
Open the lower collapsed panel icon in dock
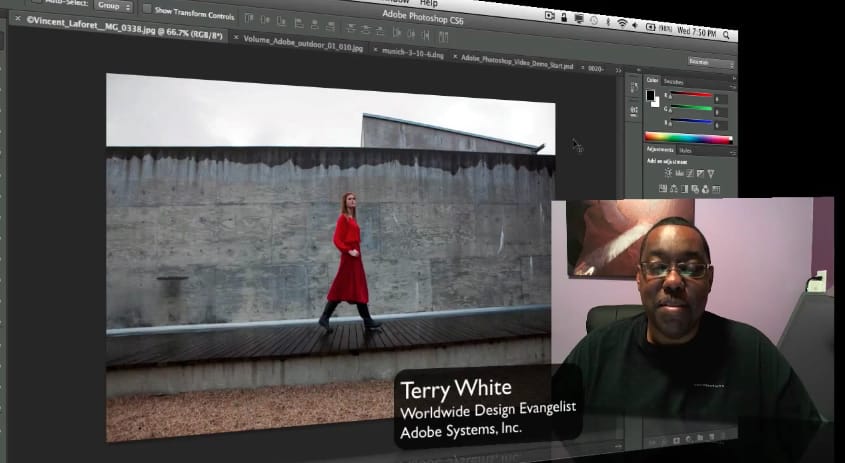coord(634,110)
